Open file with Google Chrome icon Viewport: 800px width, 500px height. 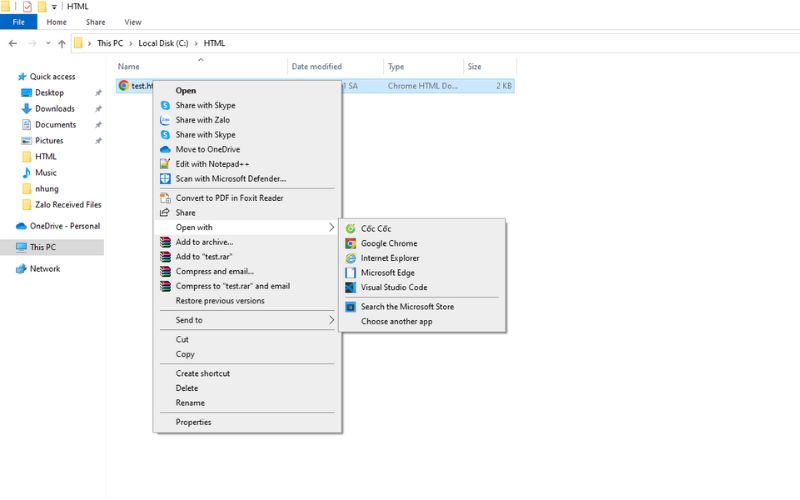tap(350, 243)
